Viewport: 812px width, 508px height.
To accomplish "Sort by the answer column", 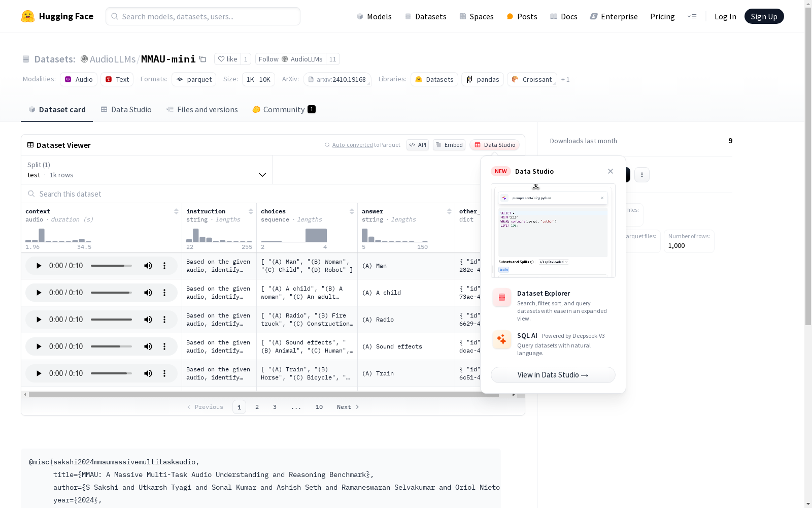I will coord(449,211).
